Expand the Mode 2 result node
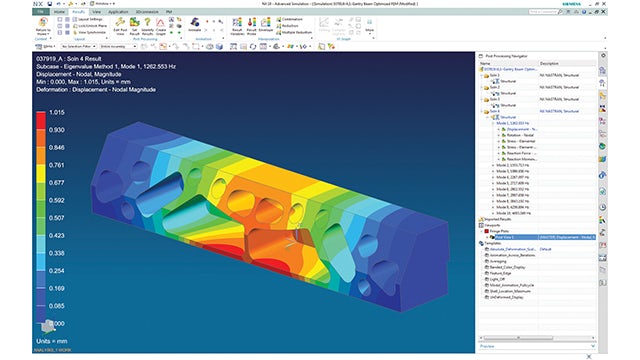The image size is (640, 360). [x=493, y=165]
